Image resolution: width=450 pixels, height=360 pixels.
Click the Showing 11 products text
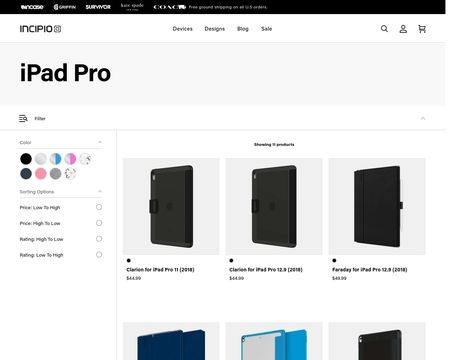tap(274, 144)
